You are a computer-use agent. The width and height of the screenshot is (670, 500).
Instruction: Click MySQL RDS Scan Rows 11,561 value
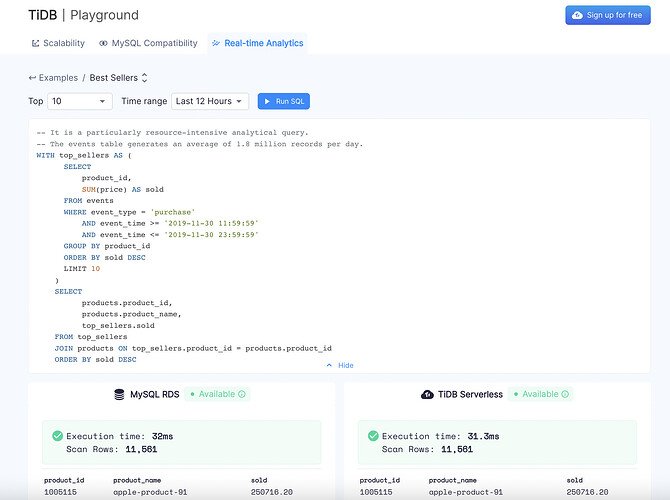pos(141,449)
